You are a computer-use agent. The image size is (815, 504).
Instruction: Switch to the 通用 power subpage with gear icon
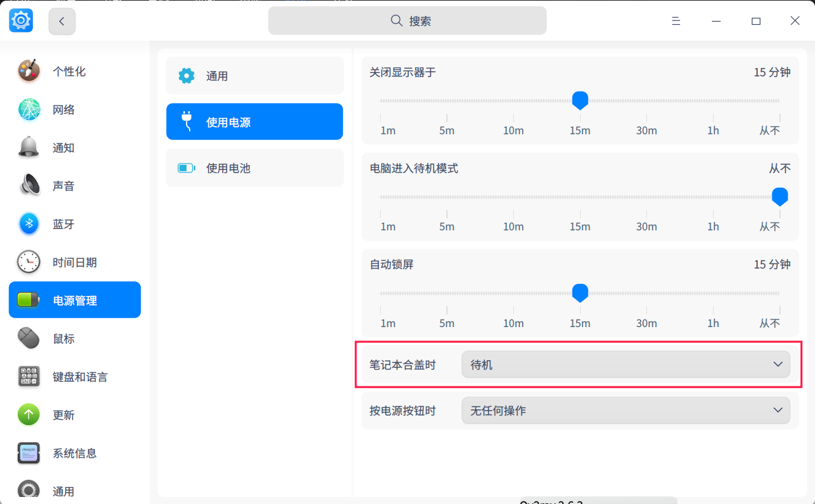[255, 76]
